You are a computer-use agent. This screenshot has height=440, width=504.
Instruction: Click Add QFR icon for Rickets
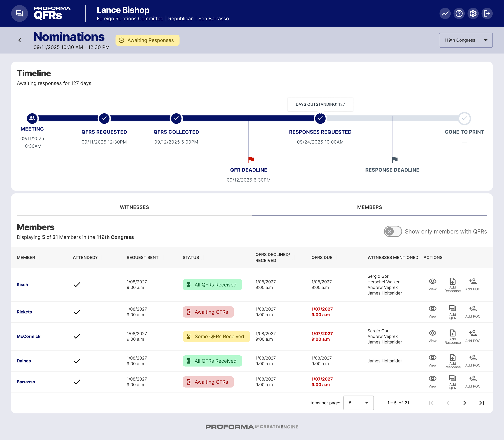pyautogui.click(x=452, y=309)
